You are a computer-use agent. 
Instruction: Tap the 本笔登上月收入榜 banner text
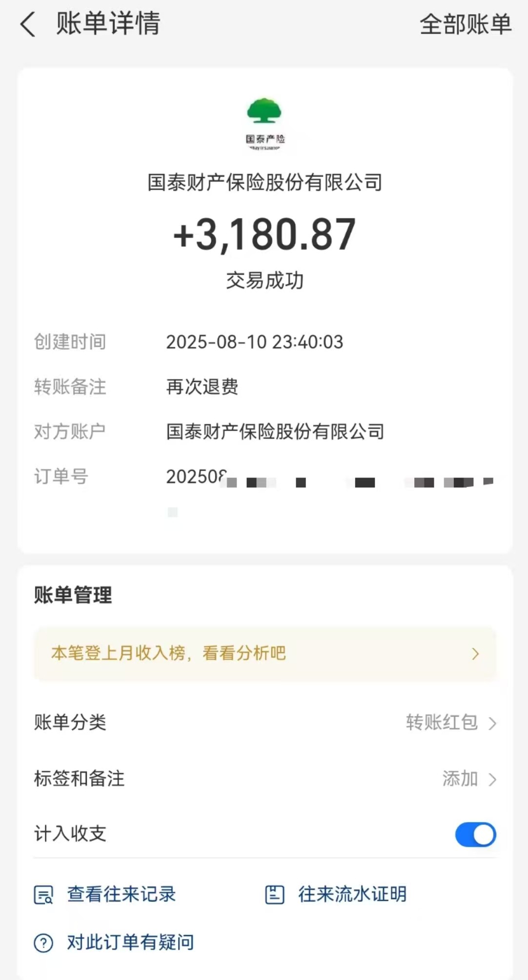point(168,653)
